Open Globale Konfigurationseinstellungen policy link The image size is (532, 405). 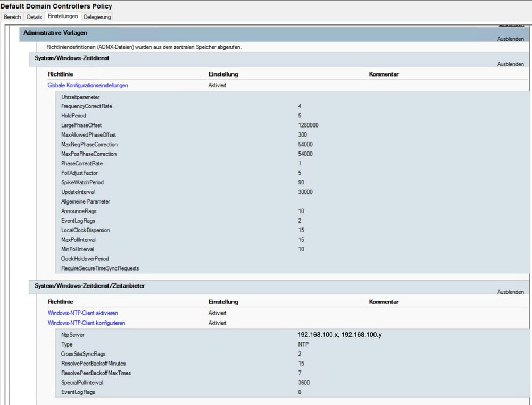(x=88, y=85)
